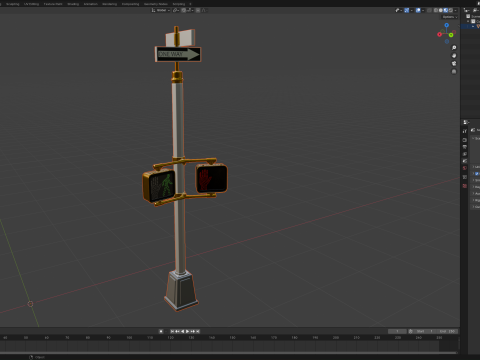Collapse the Scene panel in properties

tap(475, 138)
